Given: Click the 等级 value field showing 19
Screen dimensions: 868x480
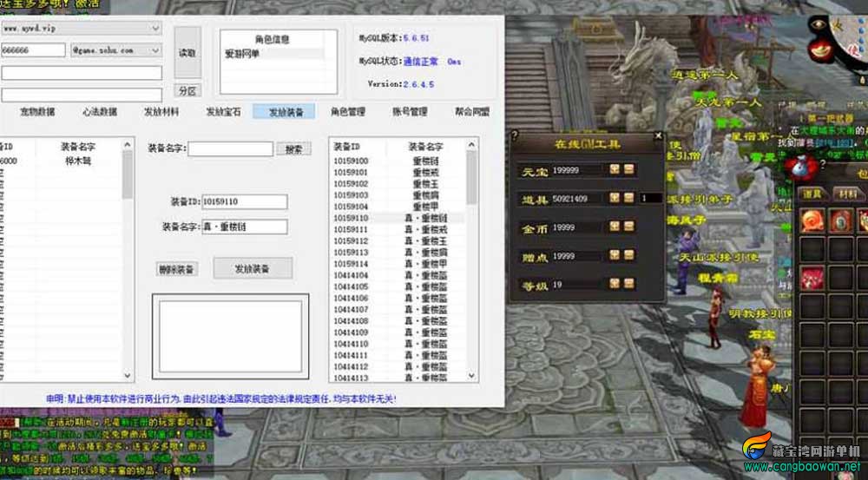Looking at the screenshot, I should [x=578, y=284].
